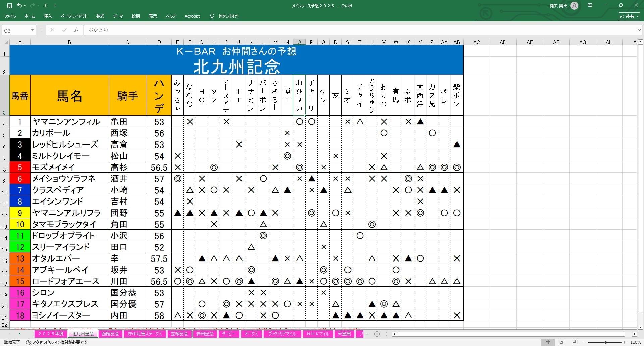
Task: Switch to Page Layout view
Action: 561,342
